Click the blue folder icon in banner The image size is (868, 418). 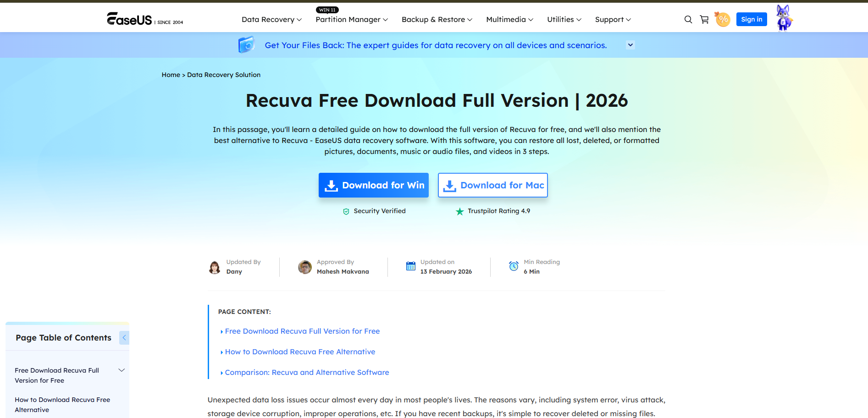coord(246,45)
